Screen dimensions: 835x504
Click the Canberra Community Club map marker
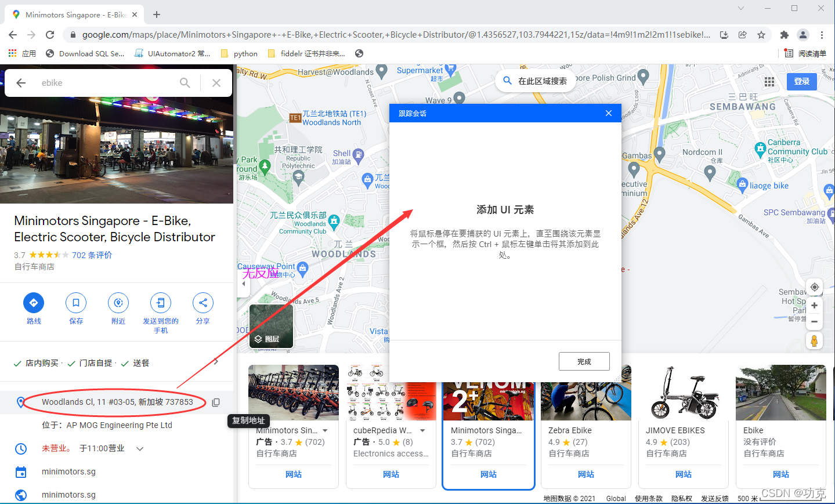[x=761, y=149]
